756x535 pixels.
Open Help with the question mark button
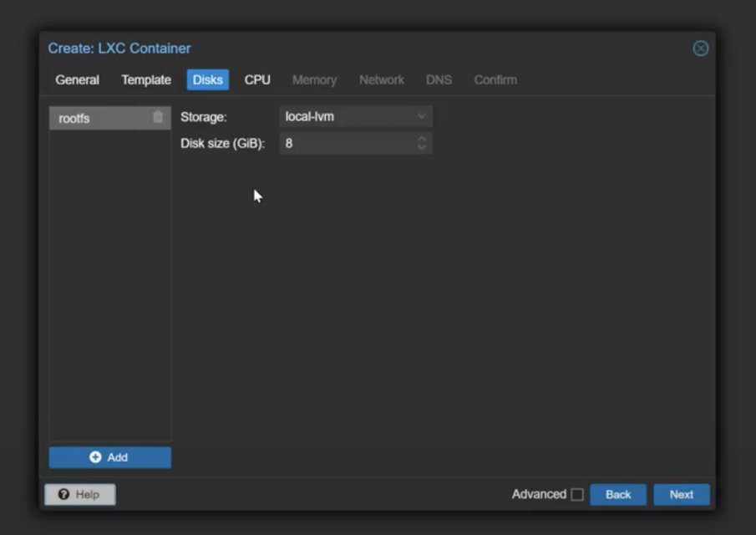pyautogui.click(x=80, y=494)
